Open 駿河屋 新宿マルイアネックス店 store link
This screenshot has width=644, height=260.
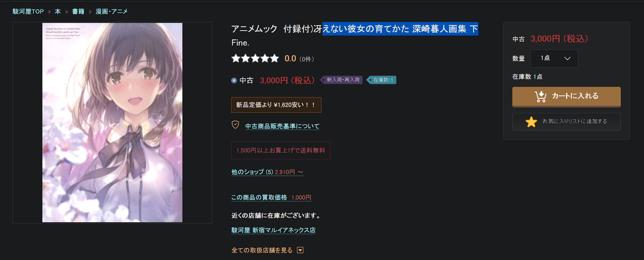273,230
